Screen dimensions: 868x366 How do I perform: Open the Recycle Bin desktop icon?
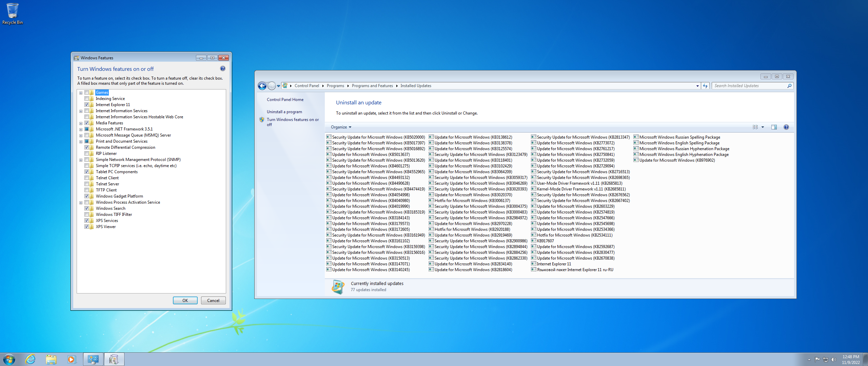click(13, 14)
